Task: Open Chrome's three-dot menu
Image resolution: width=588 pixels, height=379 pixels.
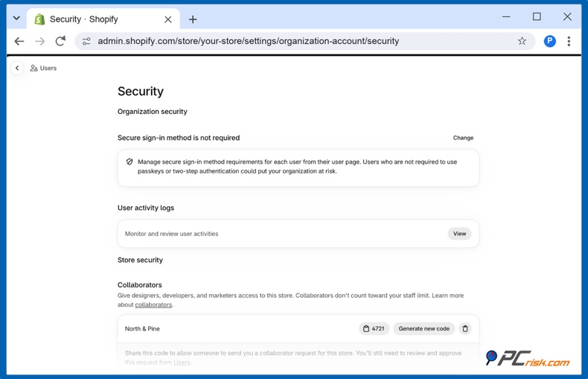Action: click(569, 41)
